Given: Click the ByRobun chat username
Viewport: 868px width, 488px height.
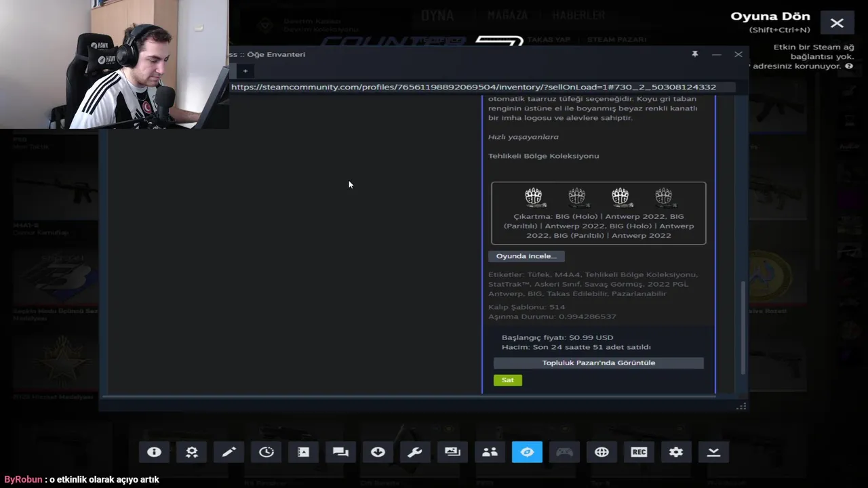Looking at the screenshot, I should [23, 479].
